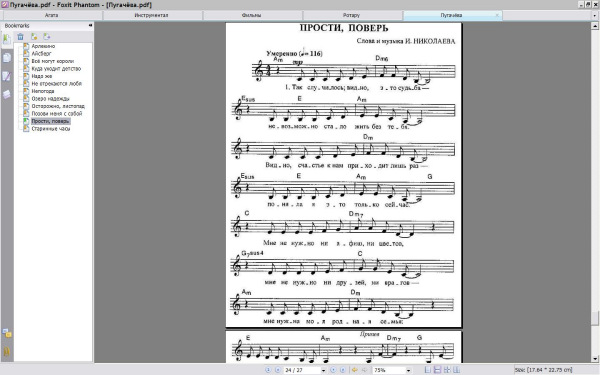Screen dimensions: 600x375
Task: Delete the selected bookmark using trash icon
Action: click(20, 36)
